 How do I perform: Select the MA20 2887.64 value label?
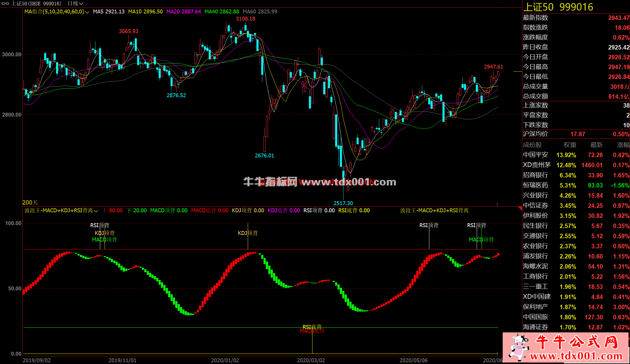[x=184, y=12]
